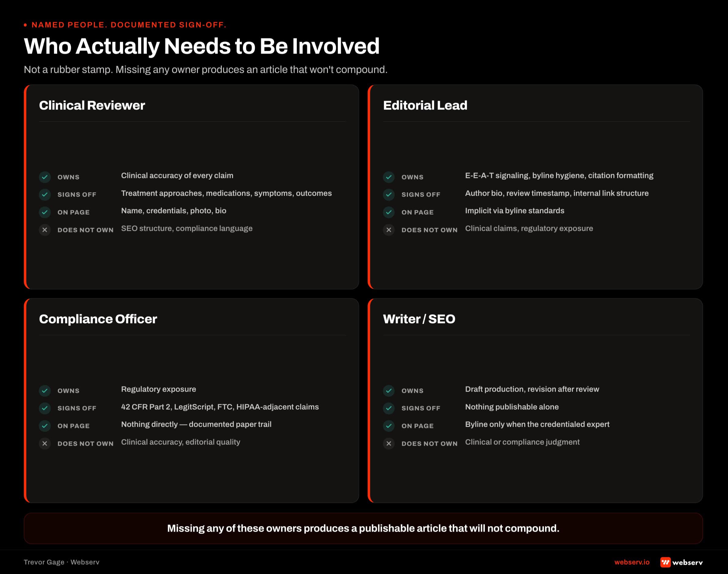Click the X icon beside Compliance Officer DOES NOT OWN
This screenshot has height=574, width=728.
pyautogui.click(x=45, y=443)
